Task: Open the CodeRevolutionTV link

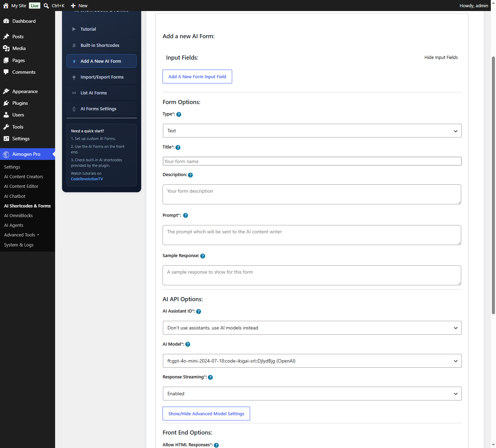Action: 87,179
